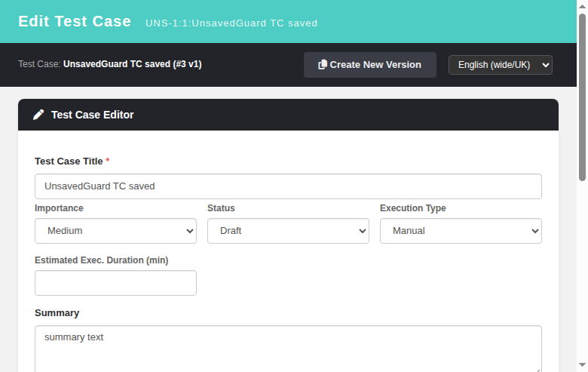Click the UnsavedGuard TC saved (#3 v1) label
The image size is (588, 372).
pos(133,64)
